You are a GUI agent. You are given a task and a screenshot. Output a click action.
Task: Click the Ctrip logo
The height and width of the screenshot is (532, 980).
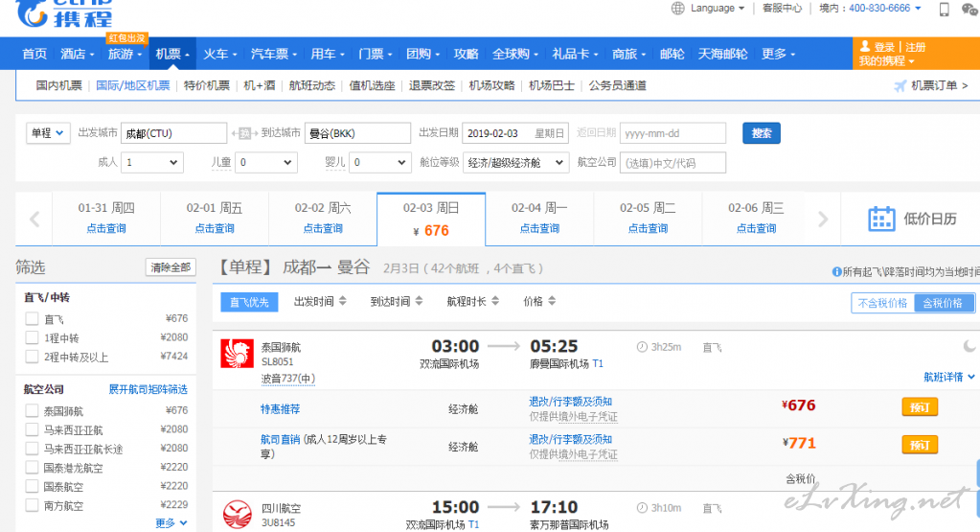click(64, 13)
